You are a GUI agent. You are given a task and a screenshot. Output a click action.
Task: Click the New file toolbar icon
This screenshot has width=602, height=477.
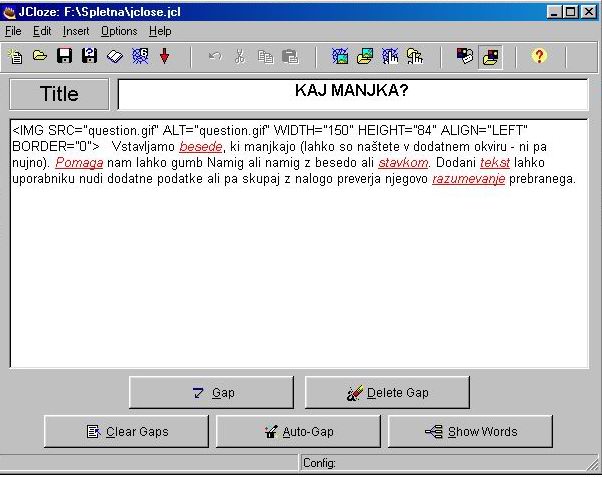tap(14, 57)
